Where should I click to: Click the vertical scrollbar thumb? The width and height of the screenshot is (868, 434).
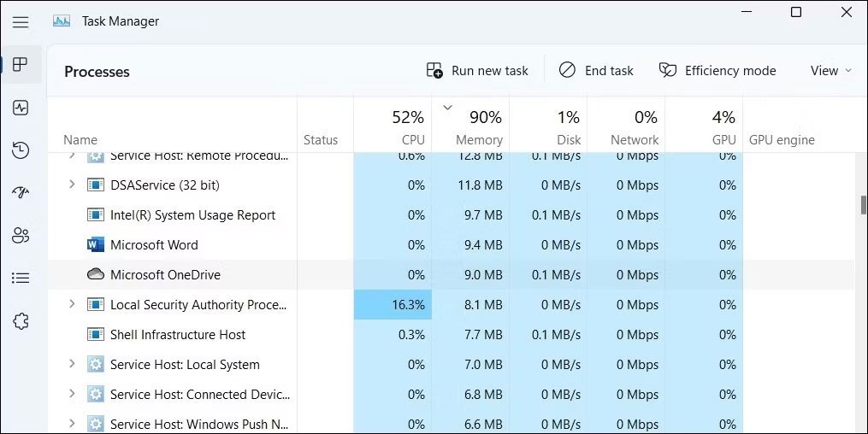point(862,205)
